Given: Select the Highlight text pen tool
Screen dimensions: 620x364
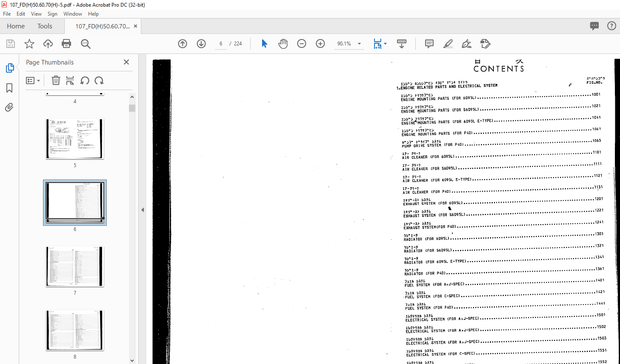Looking at the screenshot, I should pyautogui.click(x=448, y=44).
